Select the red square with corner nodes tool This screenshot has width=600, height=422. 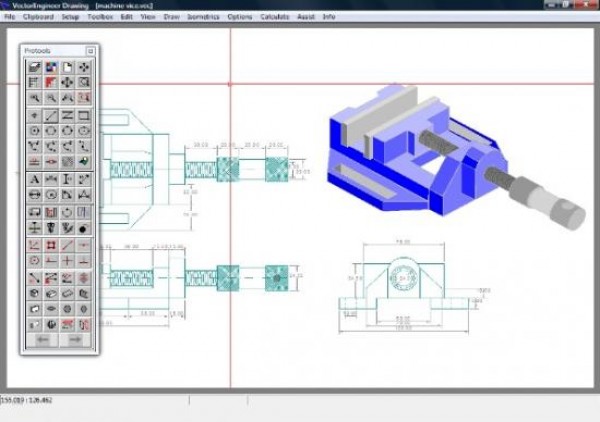click(51, 245)
